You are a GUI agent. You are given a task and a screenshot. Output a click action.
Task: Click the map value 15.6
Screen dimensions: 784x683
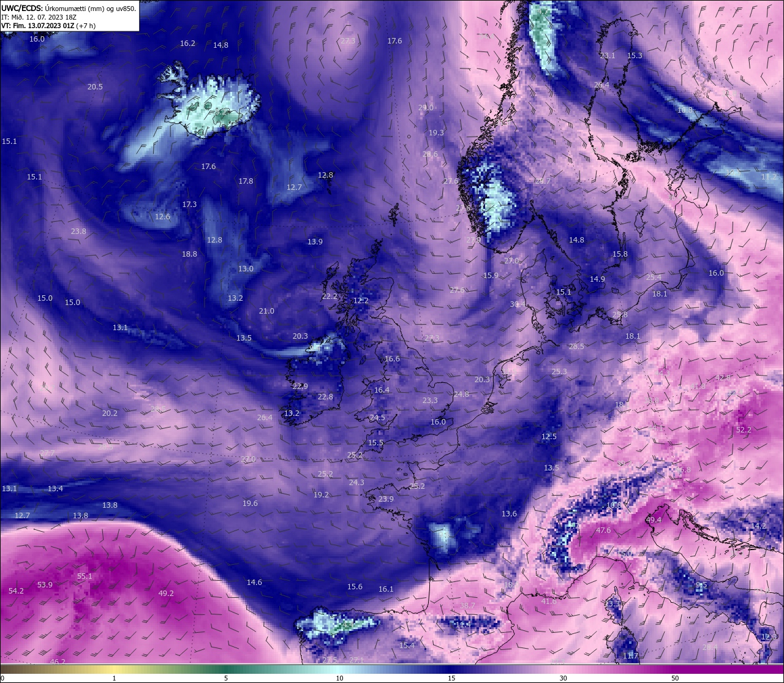(x=355, y=587)
